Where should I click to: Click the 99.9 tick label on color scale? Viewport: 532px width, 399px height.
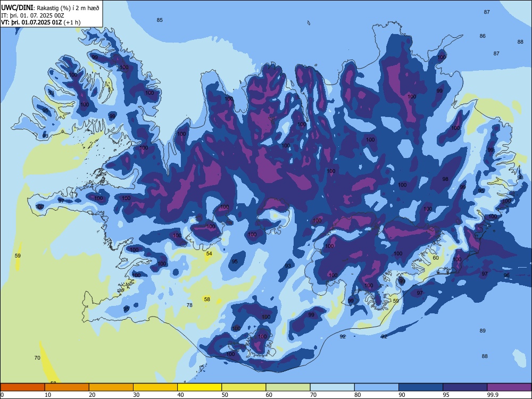point(493,395)
